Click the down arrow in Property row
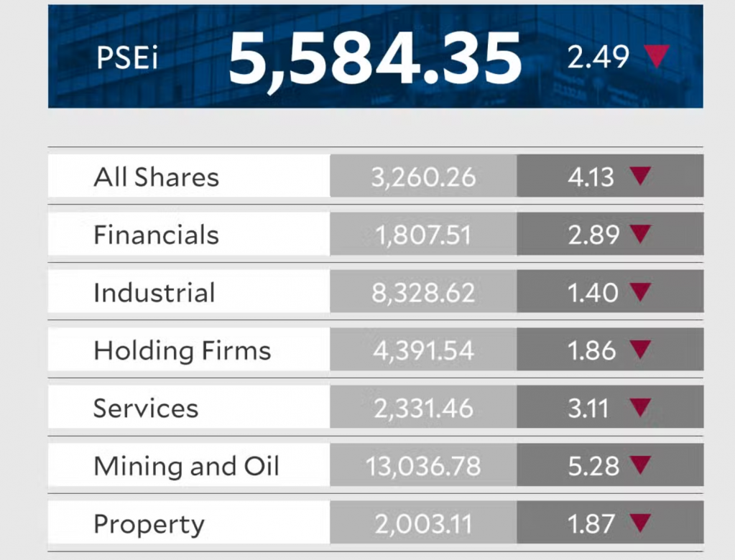735x560 pixels. tap(639, 523)
